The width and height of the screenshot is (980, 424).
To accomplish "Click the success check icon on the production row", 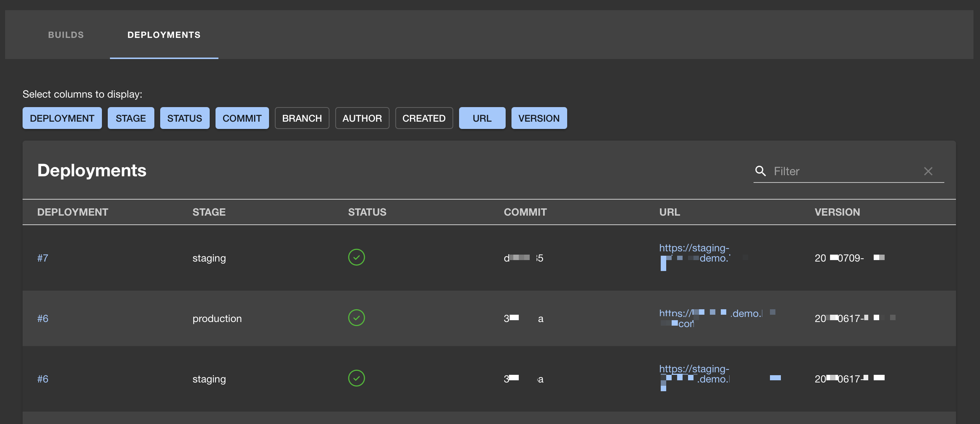I will pyautogui.click(x=356, y=317).
